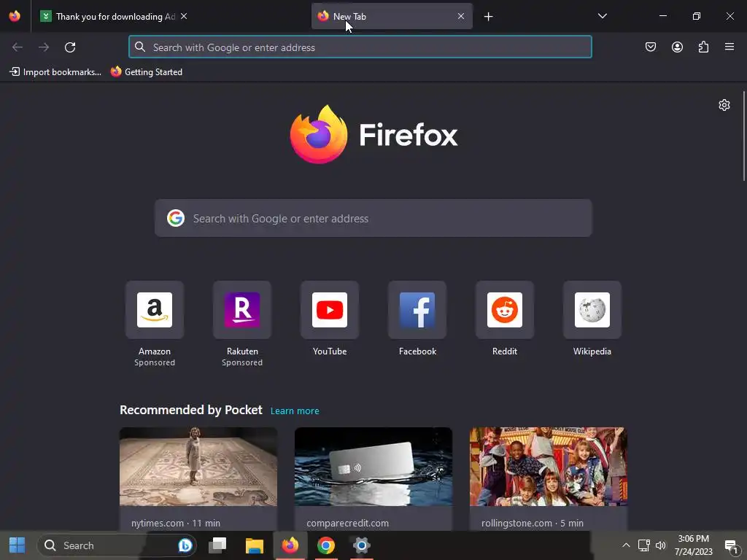This screenshot has width=747, height=560.
Task: Open the volume speaker tray icon
Action: coord(660,545)
